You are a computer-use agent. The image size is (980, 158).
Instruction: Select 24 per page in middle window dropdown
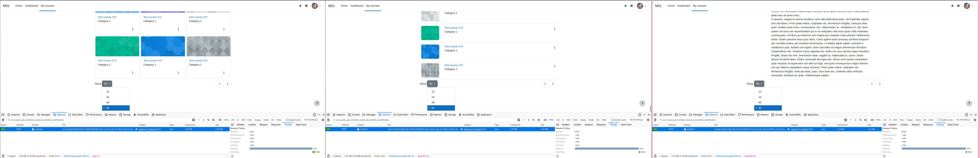pos(441,97)
